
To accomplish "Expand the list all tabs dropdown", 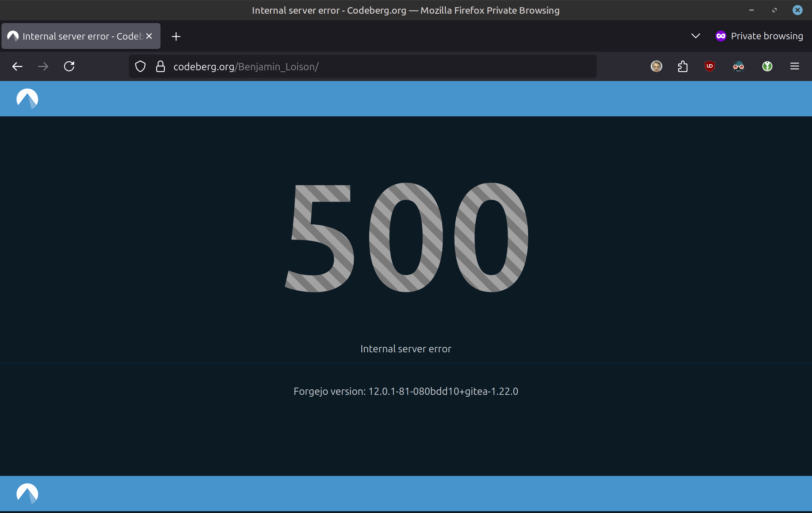I will coord(695,36).
